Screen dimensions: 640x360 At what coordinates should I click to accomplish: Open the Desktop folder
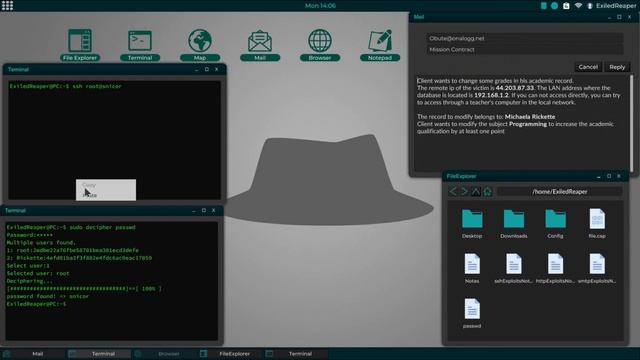coord(472,224)
